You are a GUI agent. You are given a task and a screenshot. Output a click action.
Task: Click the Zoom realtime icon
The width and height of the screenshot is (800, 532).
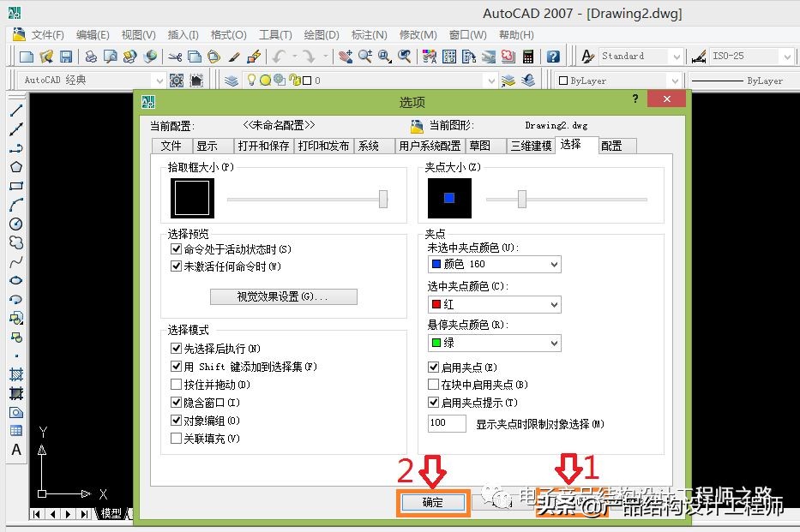pos(364,57)
